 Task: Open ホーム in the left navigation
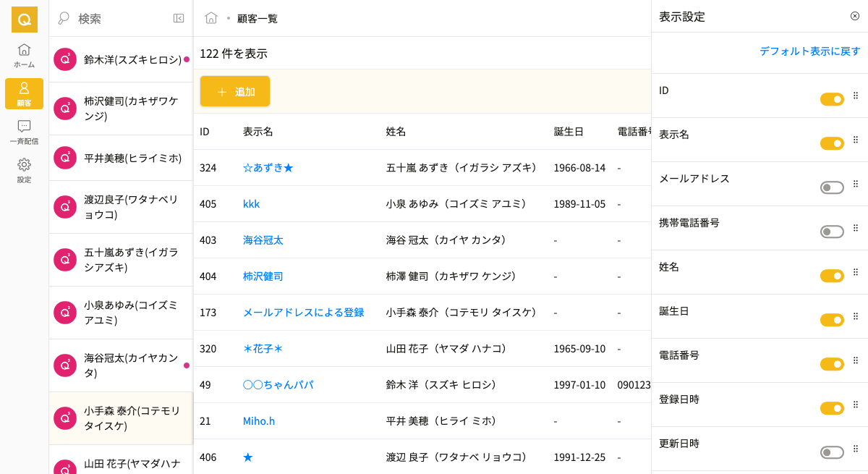click(x=24, y=56)
